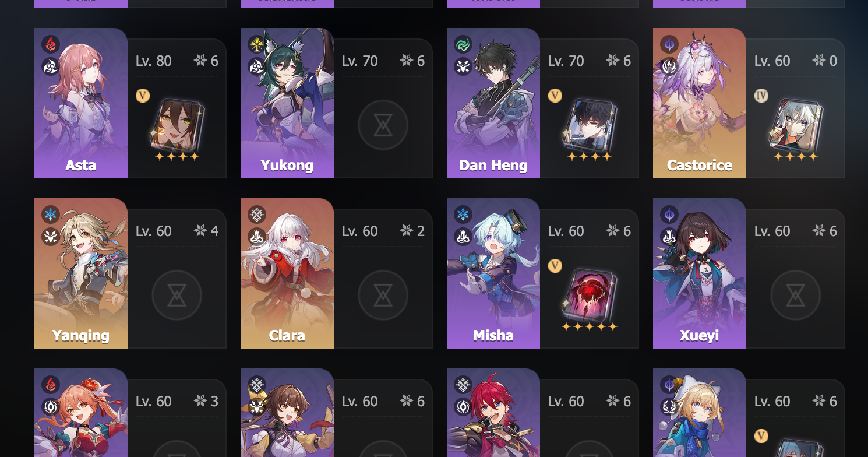Select the Asta character portrait
This screenshot has width=868, height=457.
tap(81, 103)
